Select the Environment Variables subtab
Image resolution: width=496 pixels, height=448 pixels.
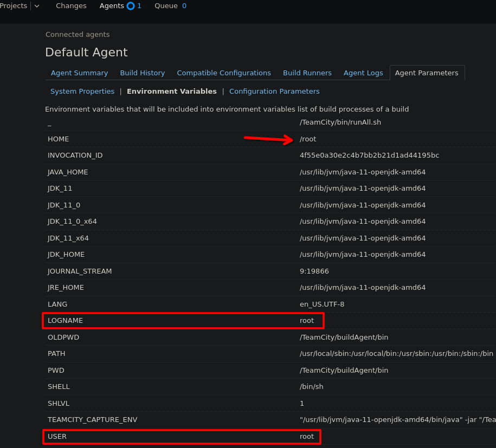tap(171, 92)
